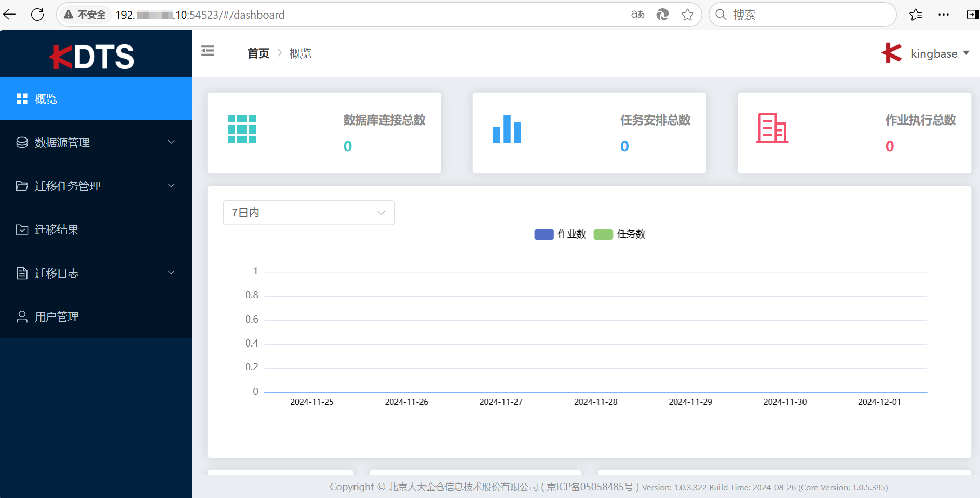
Task: Click the kingbase username label
Action: point(934,53)
